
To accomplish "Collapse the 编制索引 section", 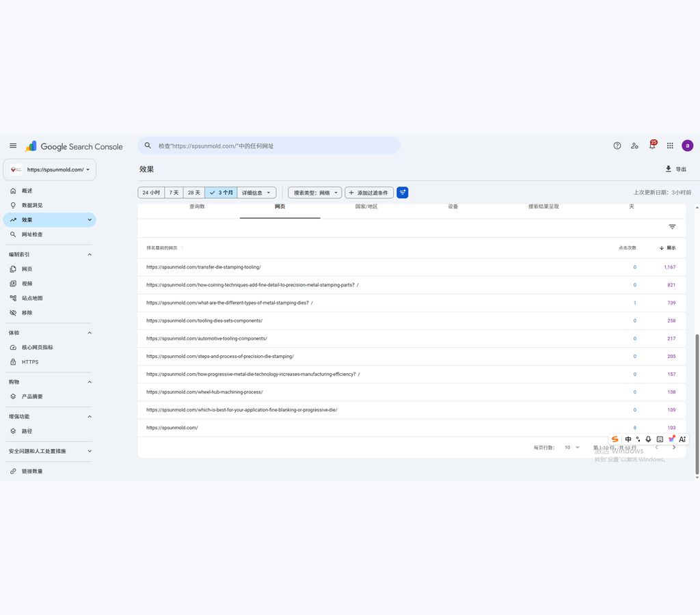I will 90,254.
